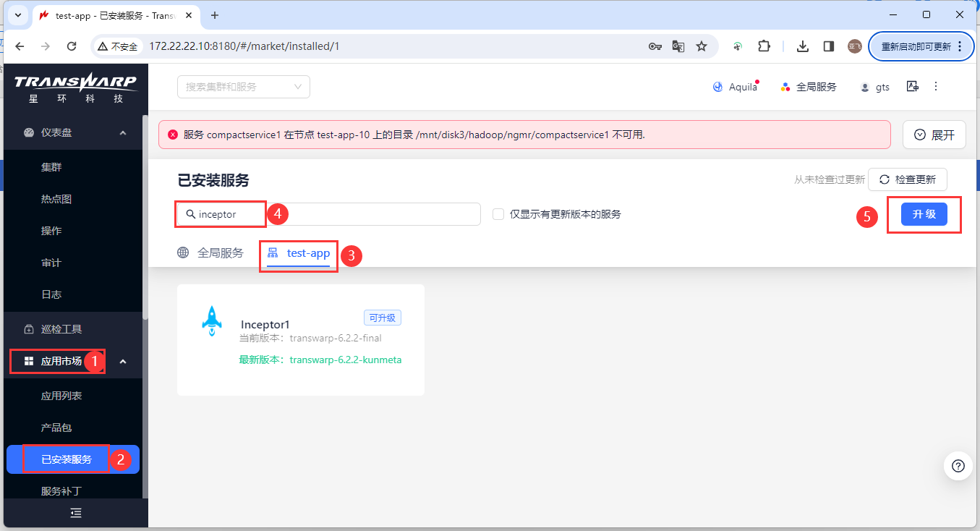This screenshot has width=980, height=531.
Task: Click the Transwarp logo
Action: coord(75,87)
